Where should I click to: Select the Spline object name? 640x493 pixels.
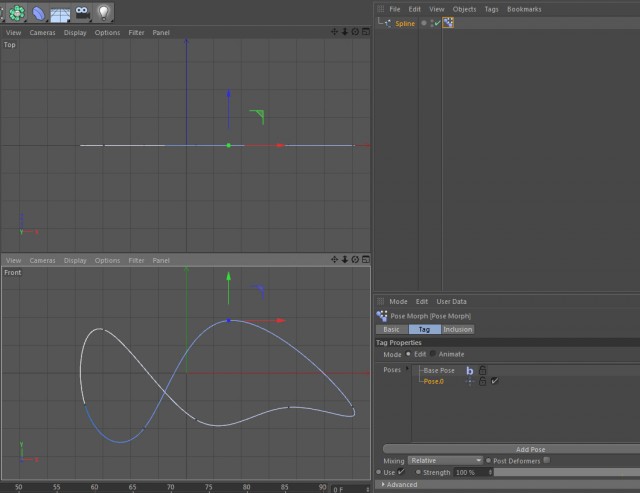click(x=405, y=24)
